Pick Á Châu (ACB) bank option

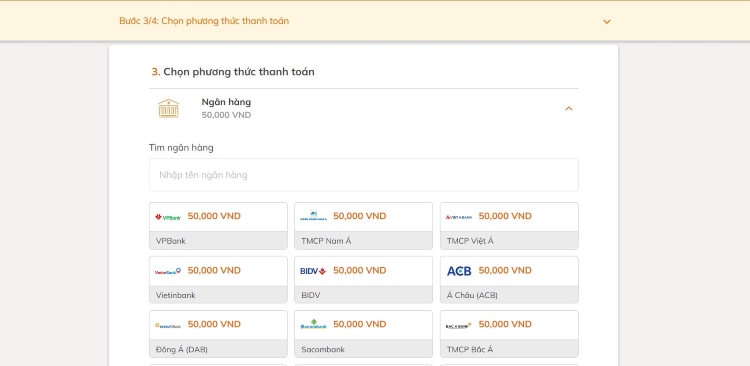pos(509,280)
